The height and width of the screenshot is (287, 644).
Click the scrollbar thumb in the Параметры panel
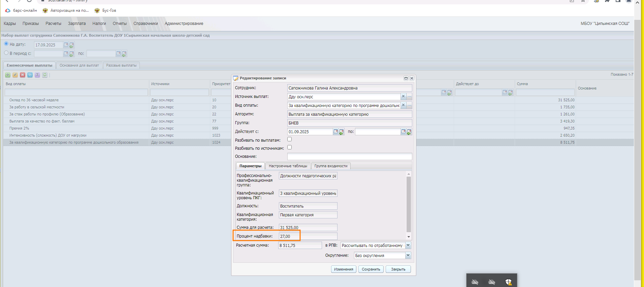pyautogui.click(x=409, y=204)
